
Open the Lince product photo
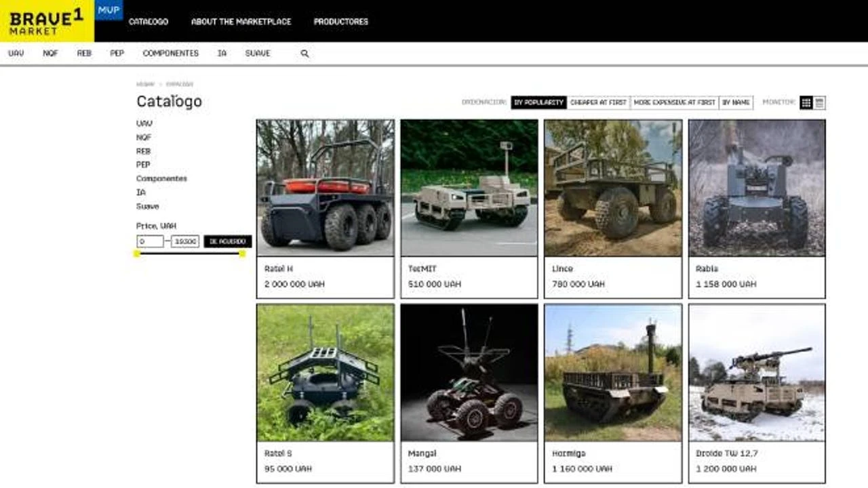(x=613, y=188)
